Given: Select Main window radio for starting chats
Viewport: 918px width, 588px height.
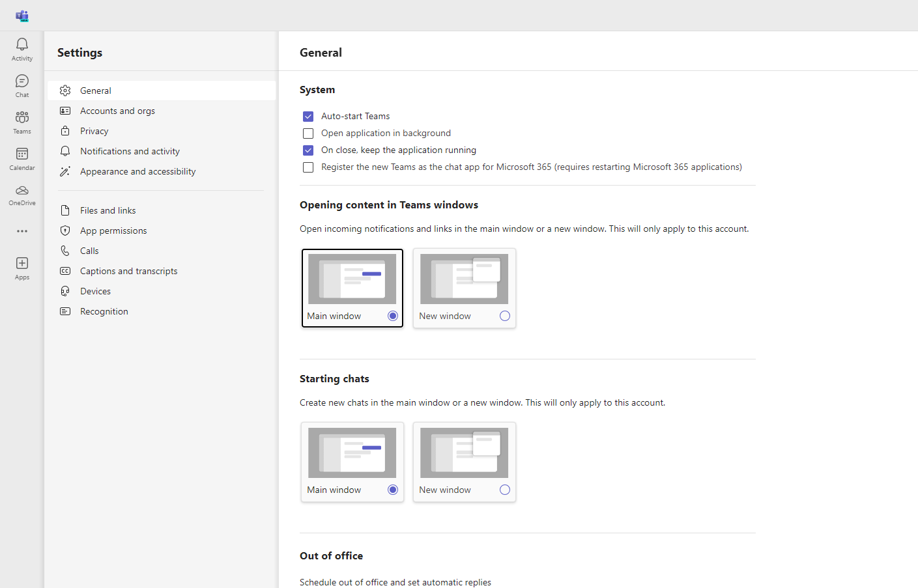Looking at the screenshot, I should coord(393,490).
